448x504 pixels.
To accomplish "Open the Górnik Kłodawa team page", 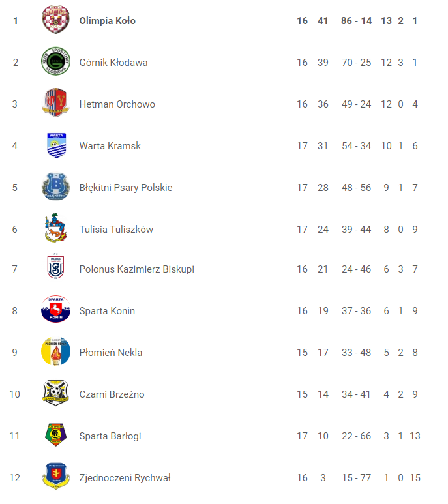I will coord(113,63).
